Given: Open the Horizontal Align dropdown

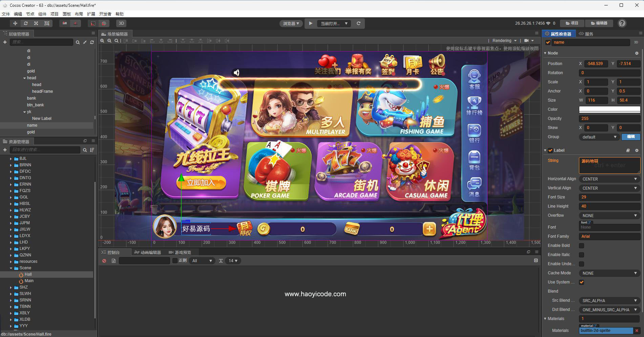Looking at the screenshot, I should [x=609, y=178].
